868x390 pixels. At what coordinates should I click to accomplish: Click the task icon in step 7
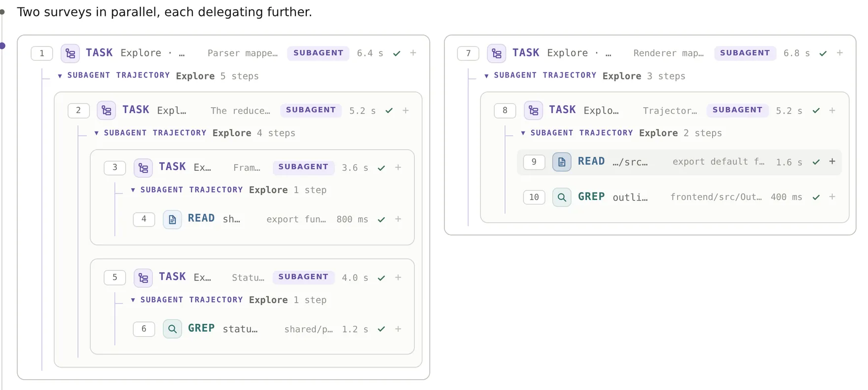[x=497, y=53]
